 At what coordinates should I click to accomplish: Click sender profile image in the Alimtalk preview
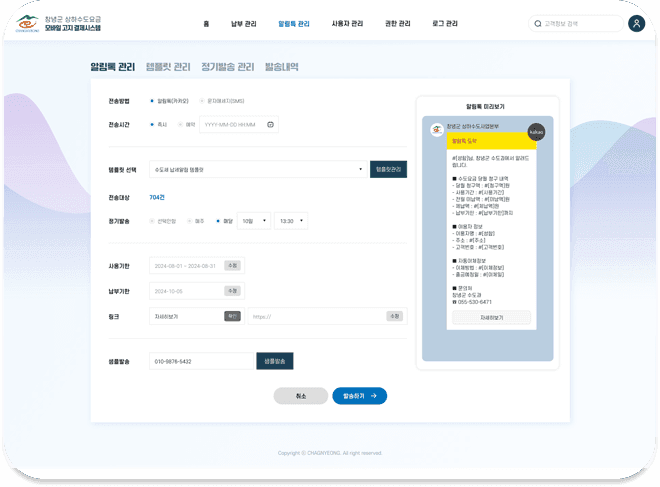coord(437,130)
